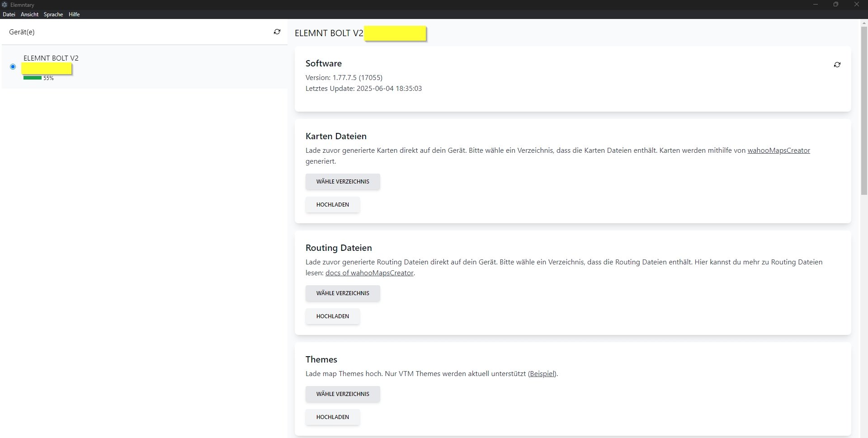Select the ELEMNT BOLT V2 device row text

51,58
